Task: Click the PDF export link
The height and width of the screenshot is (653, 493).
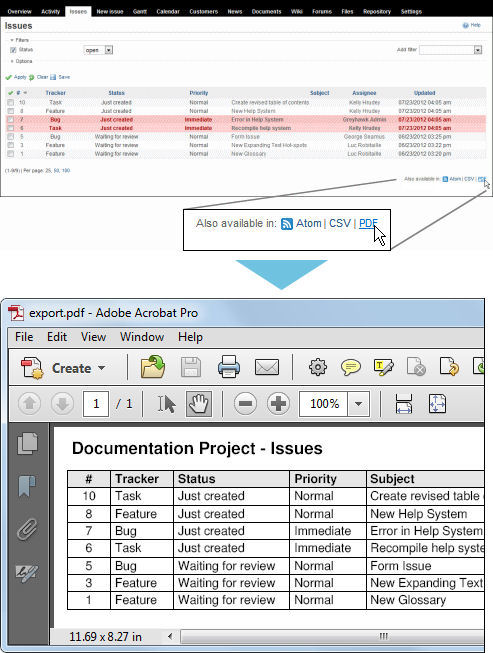Action: tap(482, 179)
